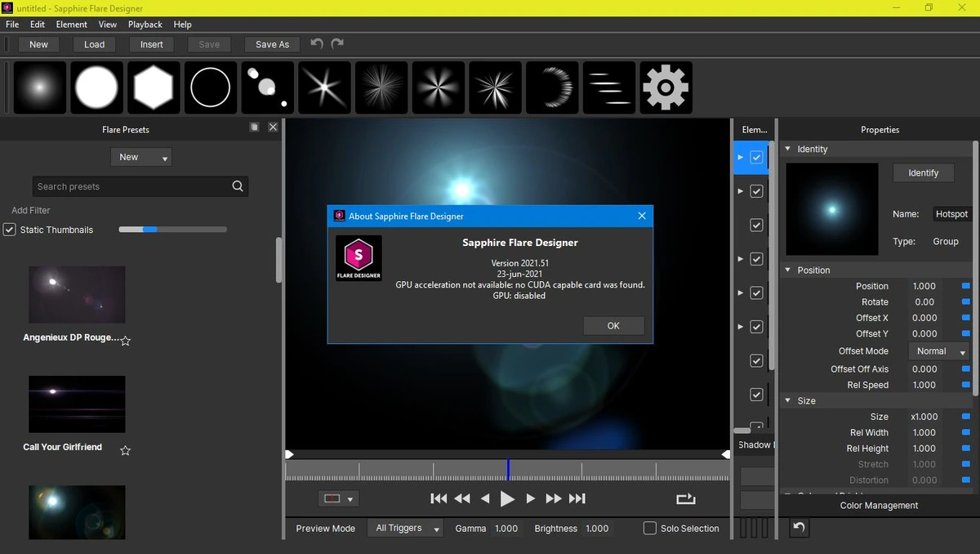Open the preview frame overlay dropdown
This screenshot has width=980, height=554.
[x=338, y=498]
